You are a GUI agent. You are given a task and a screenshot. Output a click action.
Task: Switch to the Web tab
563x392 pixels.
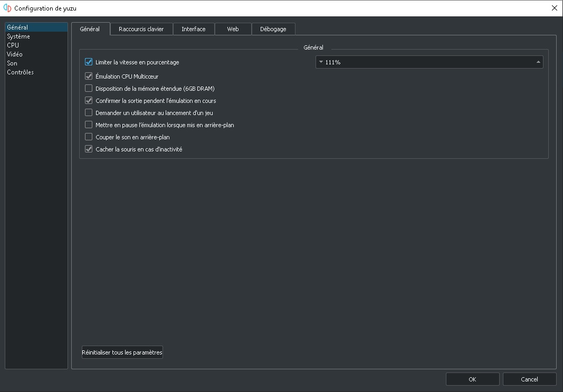[x=233, y=29]
